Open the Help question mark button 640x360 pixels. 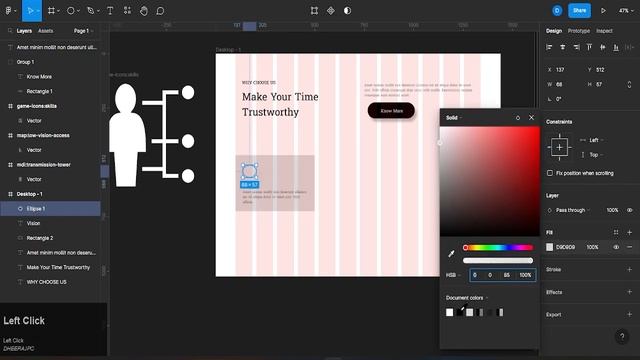tap(622, 337)
